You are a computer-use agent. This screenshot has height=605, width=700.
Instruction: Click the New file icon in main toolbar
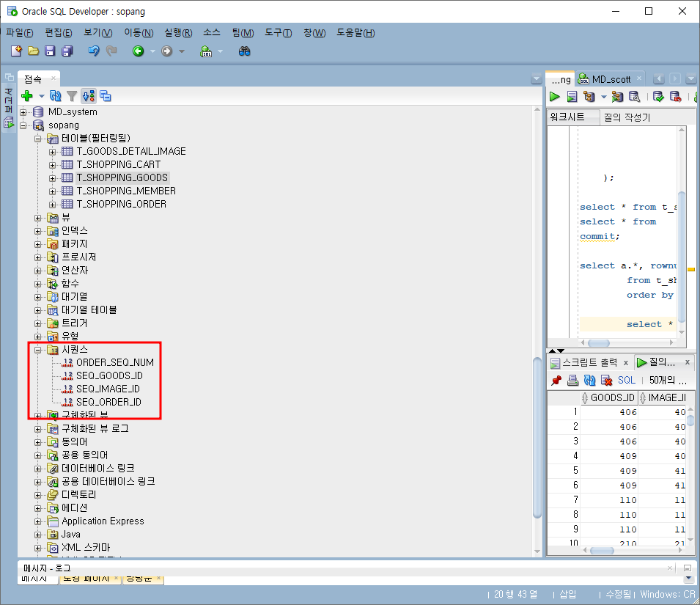coord(17,51)
